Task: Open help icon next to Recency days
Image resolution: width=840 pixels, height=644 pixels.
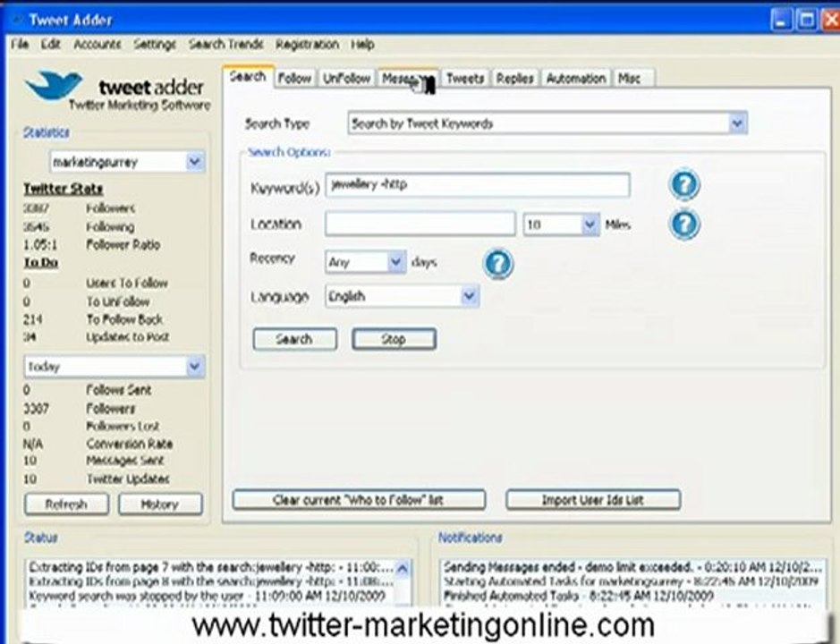Action: pos(498,264)
